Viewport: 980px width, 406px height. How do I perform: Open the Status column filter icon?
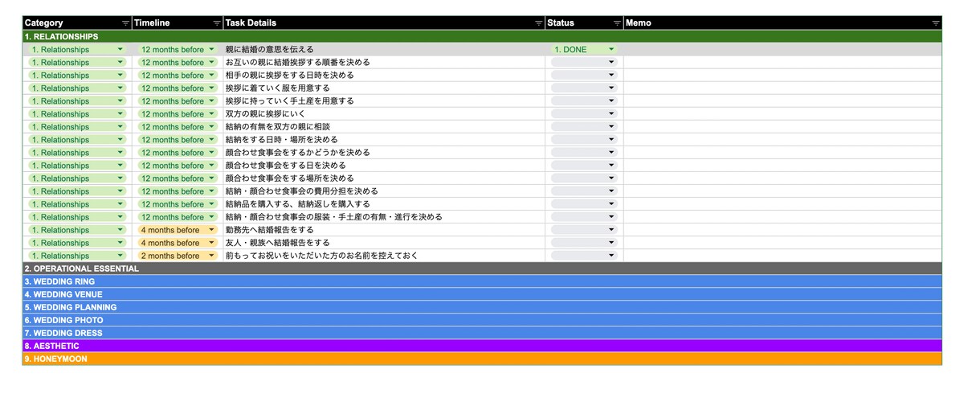click(617, 23)
